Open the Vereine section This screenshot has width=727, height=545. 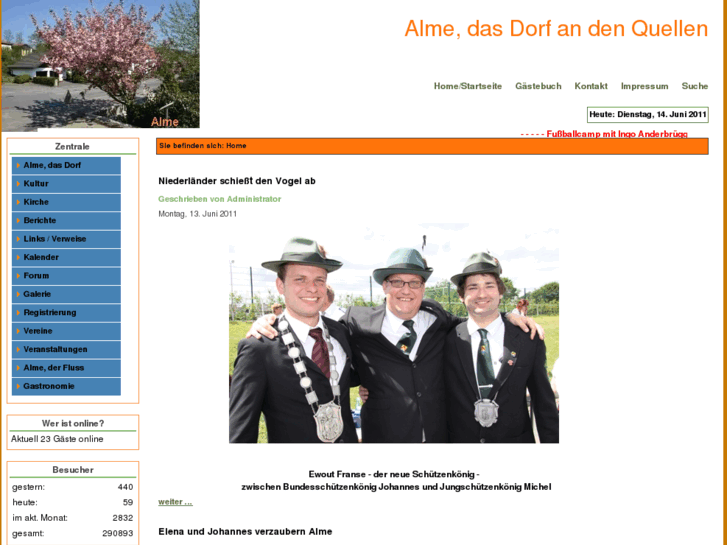click(66, 331)
